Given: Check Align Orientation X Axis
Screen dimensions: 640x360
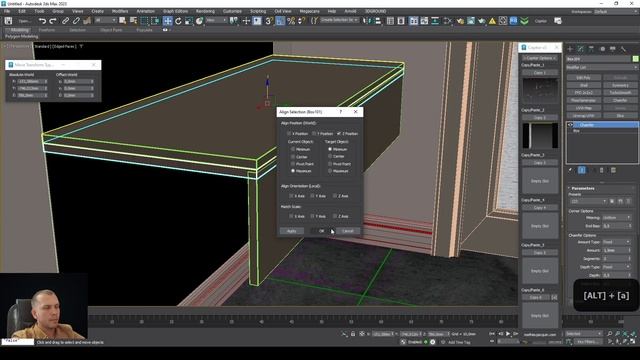Looking at the screenshot, I should pos(291,196).
